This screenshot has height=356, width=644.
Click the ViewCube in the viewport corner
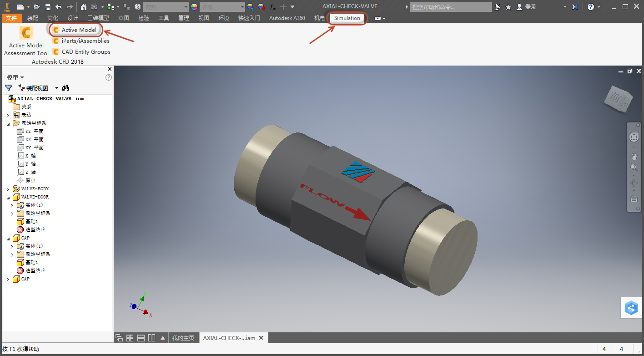point(618,97)
